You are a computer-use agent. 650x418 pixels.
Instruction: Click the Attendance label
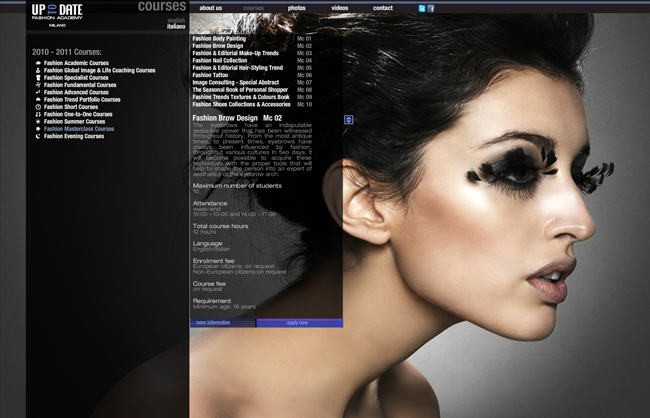pos(210,204)
